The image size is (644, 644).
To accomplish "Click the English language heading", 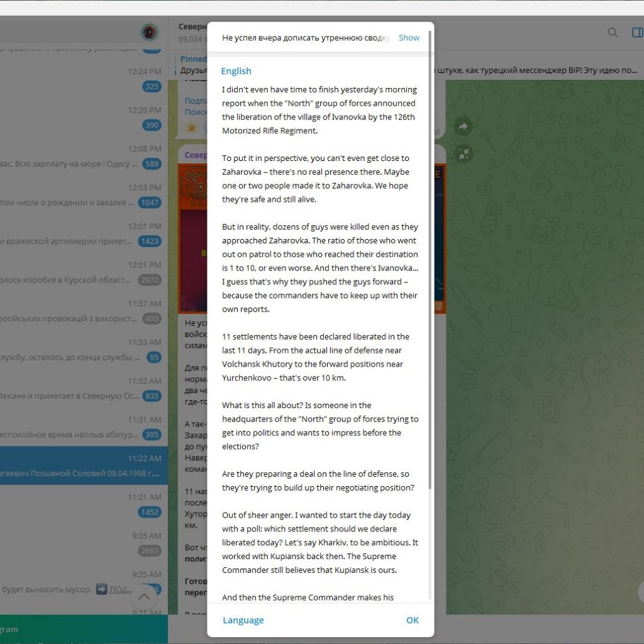I will click(236, 71).
